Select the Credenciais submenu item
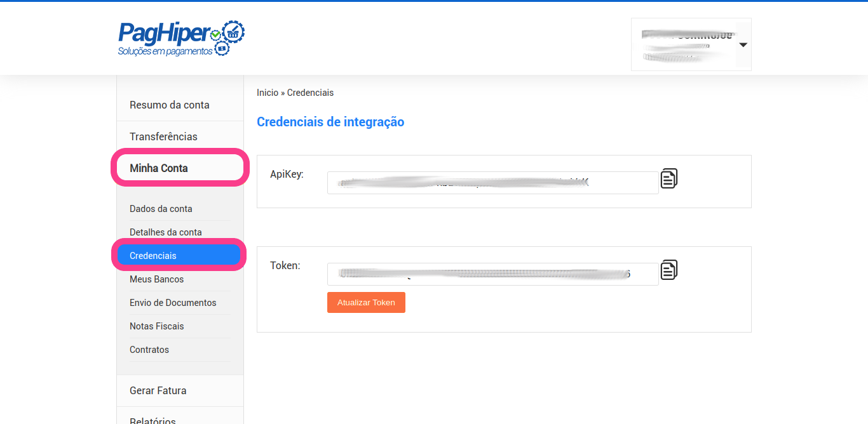This screenshot has height=424, width=868. (x=180, y=256)
